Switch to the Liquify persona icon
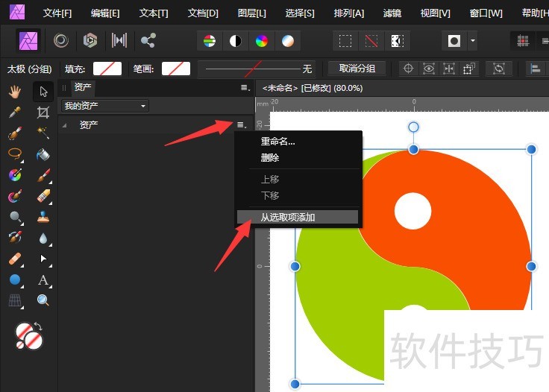 [61, 40]
